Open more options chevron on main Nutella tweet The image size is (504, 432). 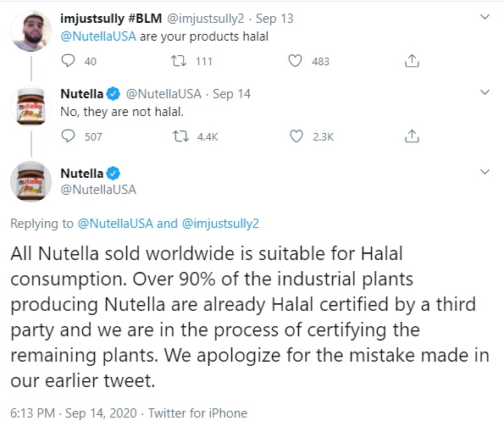tap(485, 172)
